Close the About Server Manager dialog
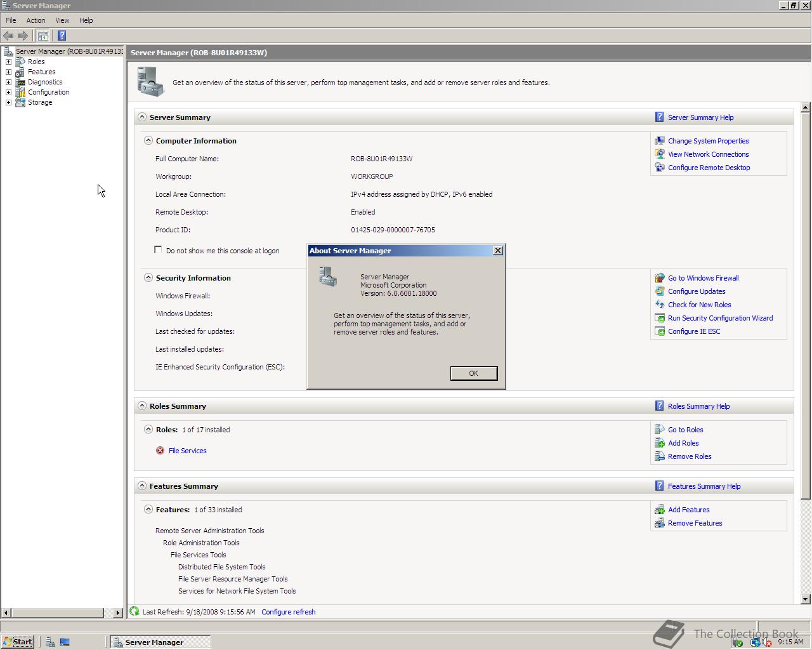Image resolution: width=812 pixels, height=650 pixels. pos(498,251)
